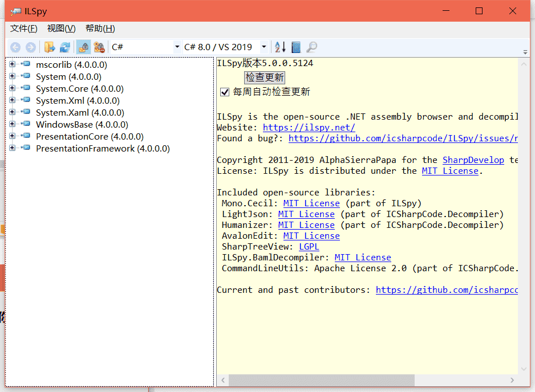Click the horizontal scrollbar right arrow
535x392 pixels.
coord(512,380)
